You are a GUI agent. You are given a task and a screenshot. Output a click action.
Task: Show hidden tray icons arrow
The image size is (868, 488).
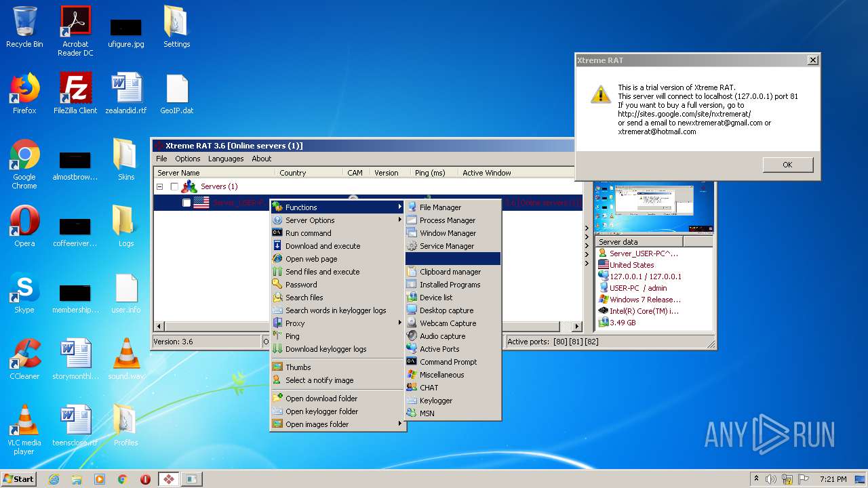[x=756, y=479]
